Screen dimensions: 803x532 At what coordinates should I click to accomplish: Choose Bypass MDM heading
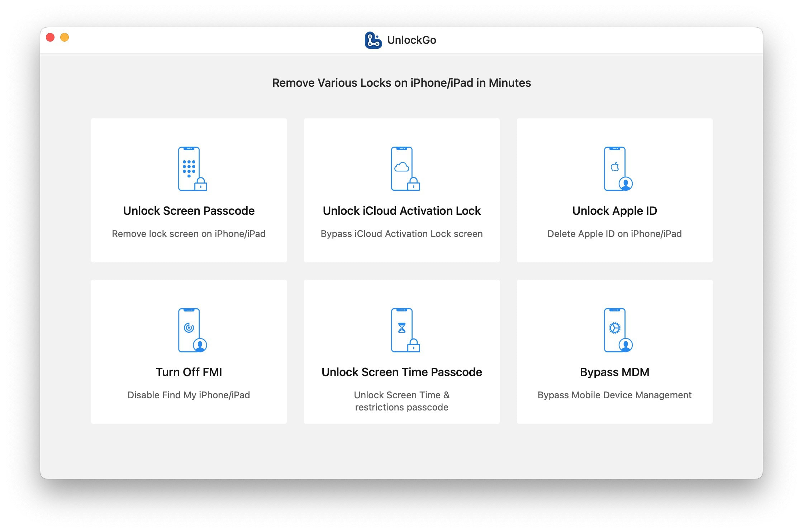pyautogui.click(x=614, y=372)
